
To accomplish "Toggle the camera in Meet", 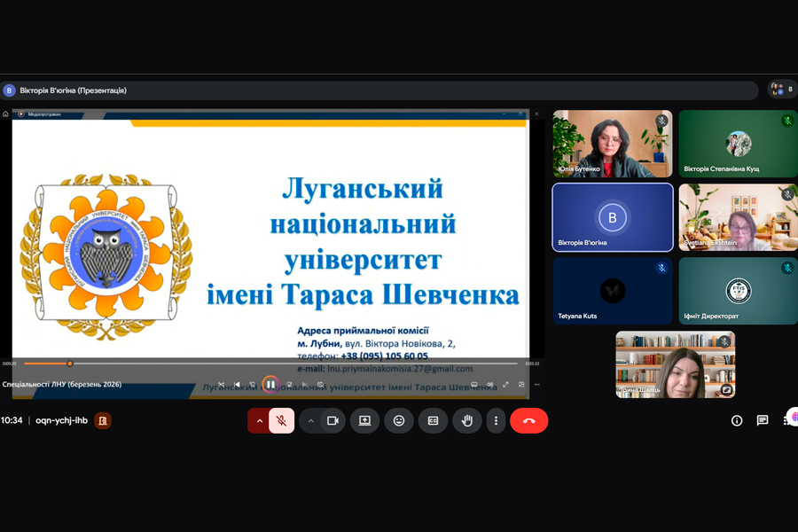I will pos(333,420).
